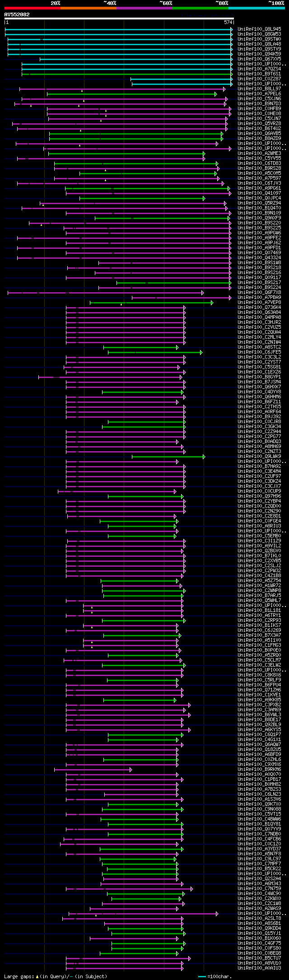Select hit label UniRef100_Q07469

coord(259,252)
